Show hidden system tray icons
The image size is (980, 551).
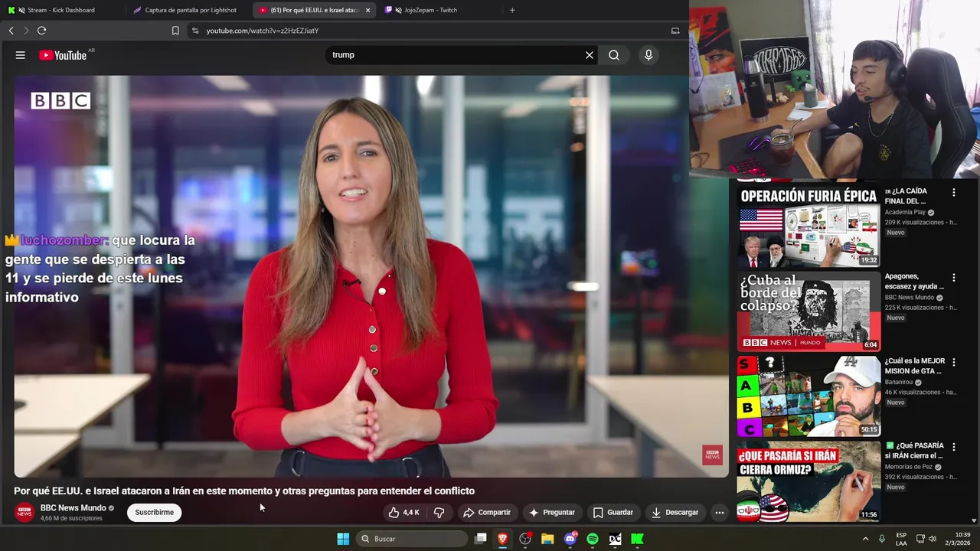[866, 539]
